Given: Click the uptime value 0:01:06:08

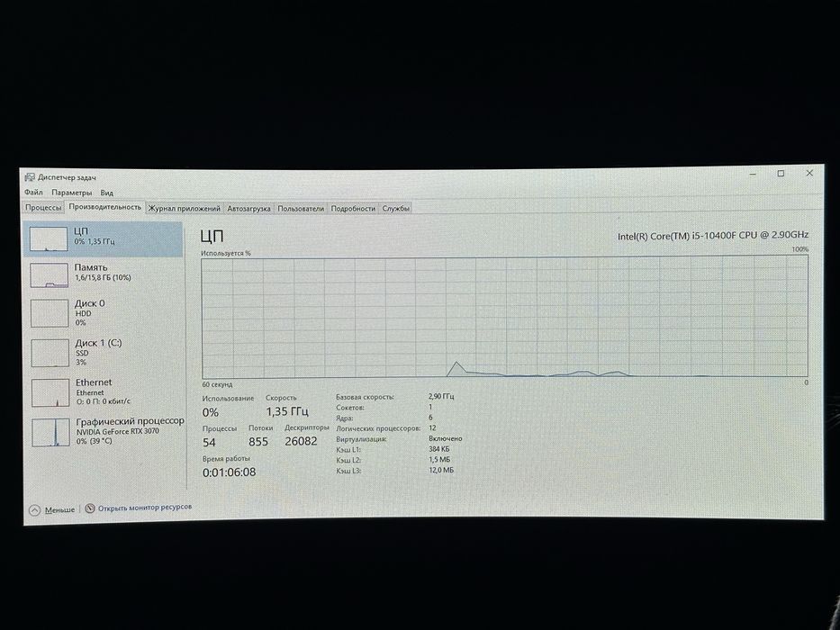Looking at the screenshot, I should (230, 472).
